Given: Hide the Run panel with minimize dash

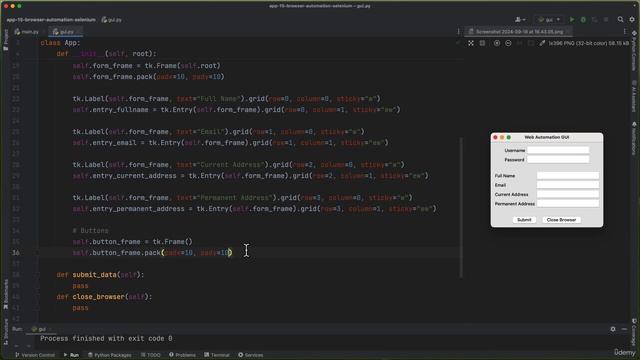Looking at the screenshot, I should (624, 329).
